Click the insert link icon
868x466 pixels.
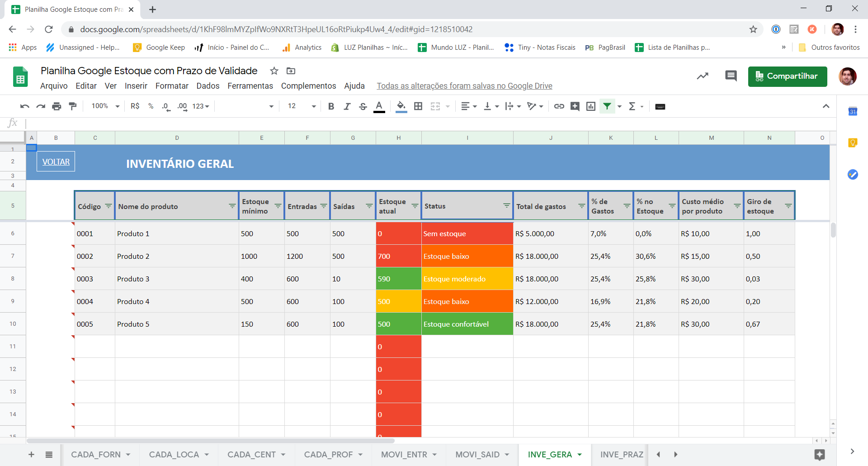559,106
